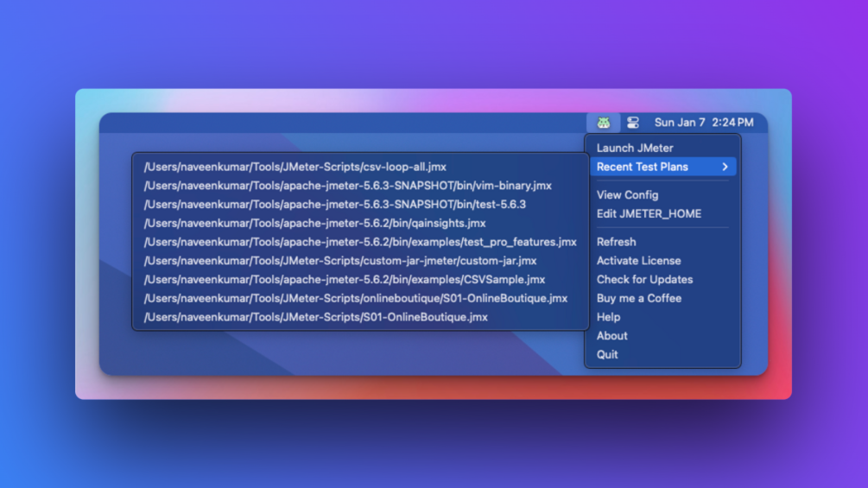The width and height of the screenshot is (868, 488).
Task: Select the test-5.6.3 recent plan entry
Action: [x=360, y=204]
